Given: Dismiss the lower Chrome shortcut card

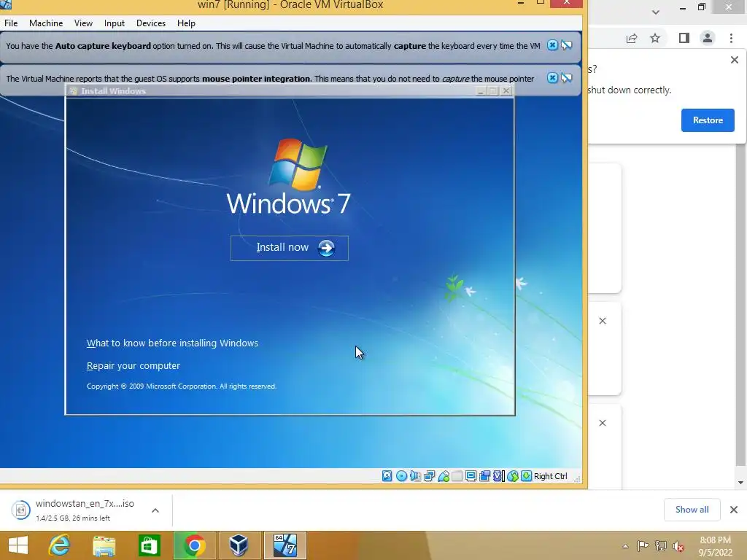Looking at the screenshot, I should point(603,423).
